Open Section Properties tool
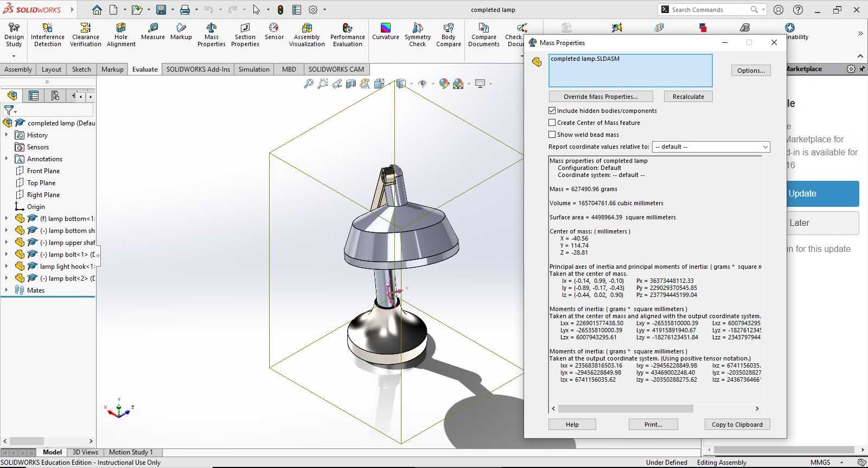Viewport: 868px width, 468px height. point(245,35)
